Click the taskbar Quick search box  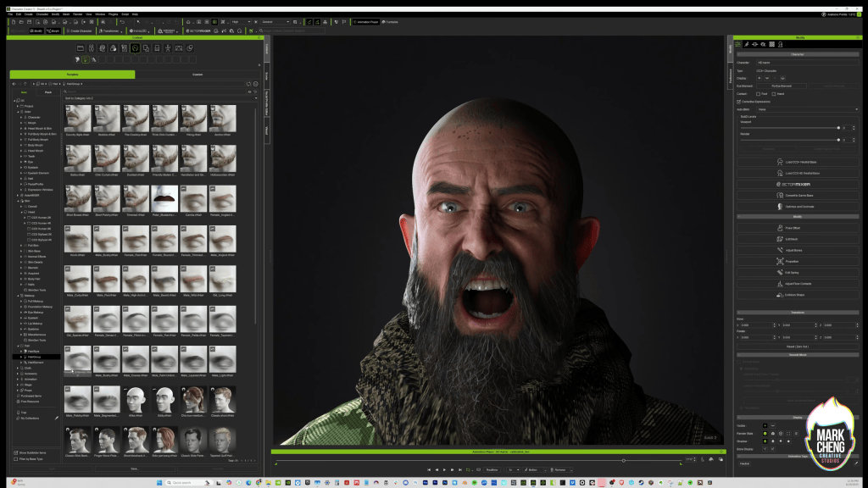coord(188,482)
